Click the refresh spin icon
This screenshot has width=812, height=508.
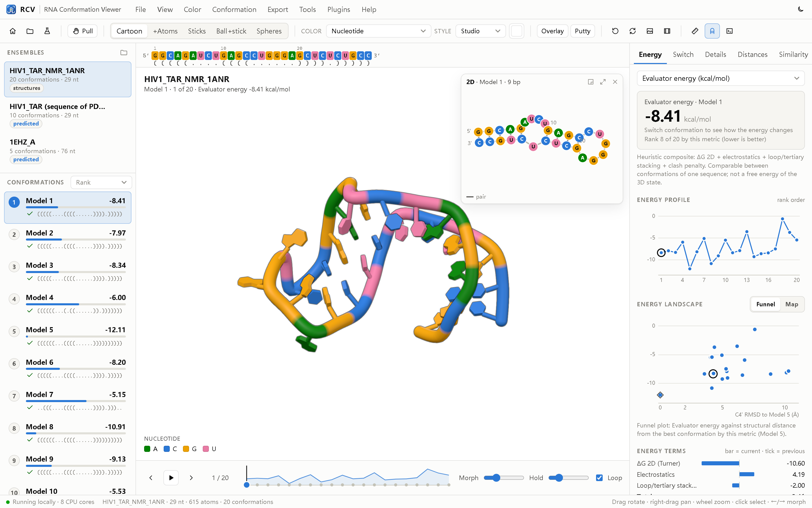[x=633, y=31]
